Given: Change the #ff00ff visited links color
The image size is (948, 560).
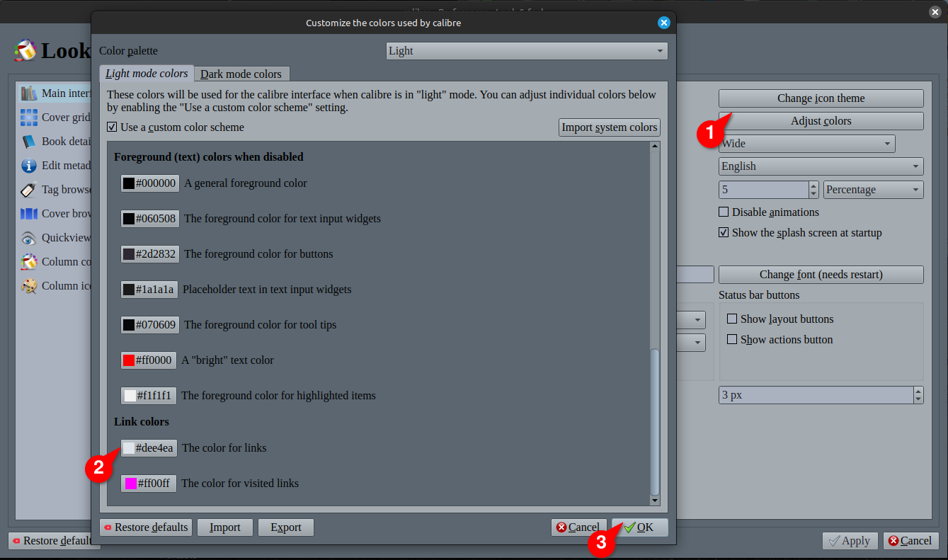Looking at the screenshot, I should pyautogui.click(x=148, y=484).
